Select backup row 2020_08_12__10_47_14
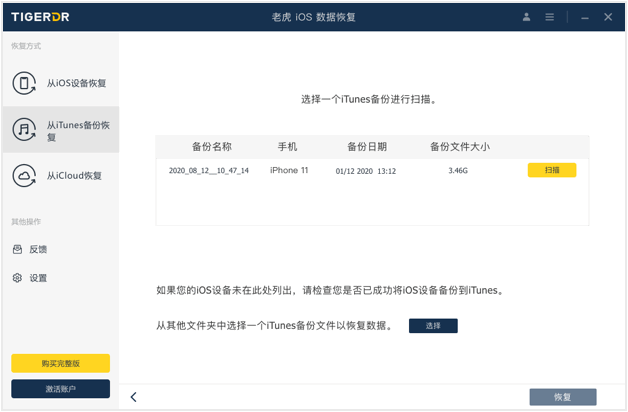The image size is (628, 412). point(209,171)
